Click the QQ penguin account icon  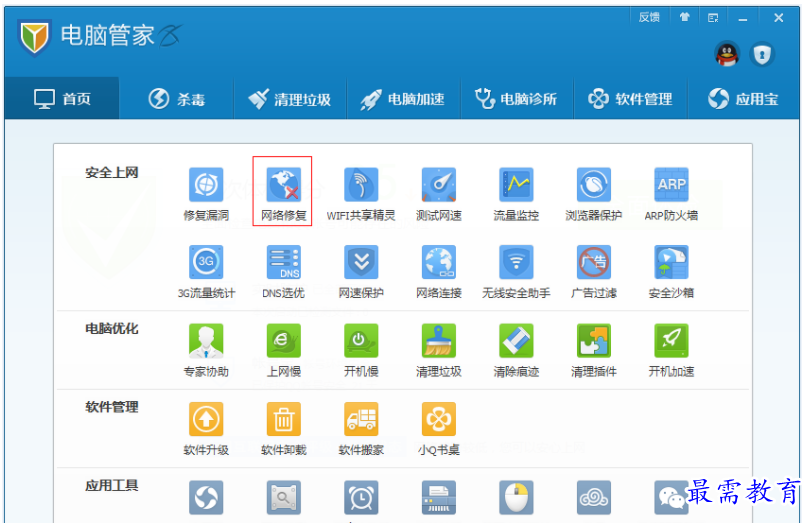point(727,54)
